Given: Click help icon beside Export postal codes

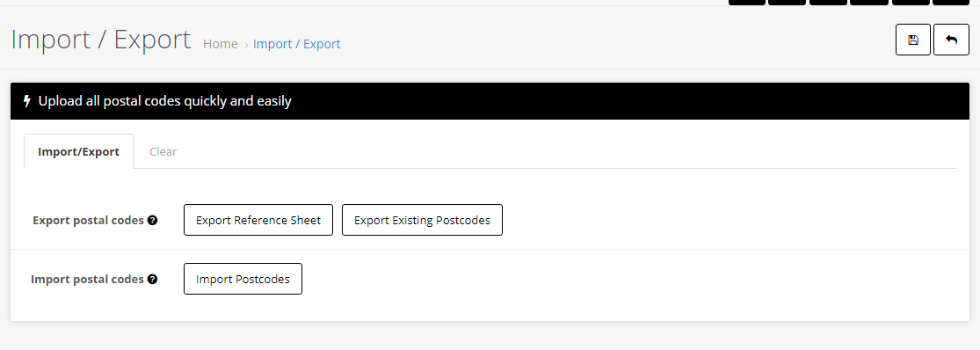Looking at the screenshot, I should click(153, 220).
